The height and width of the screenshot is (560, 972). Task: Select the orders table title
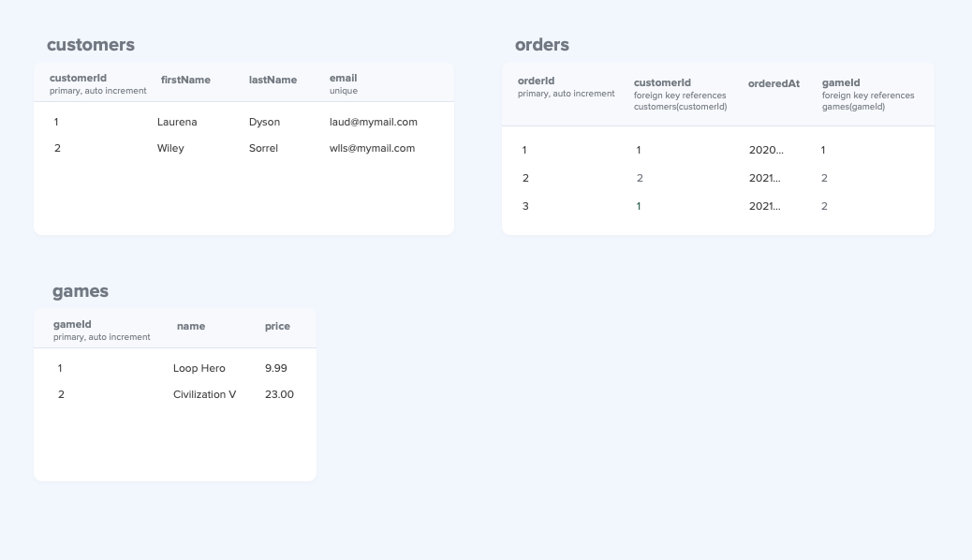[x=541, y=45]
